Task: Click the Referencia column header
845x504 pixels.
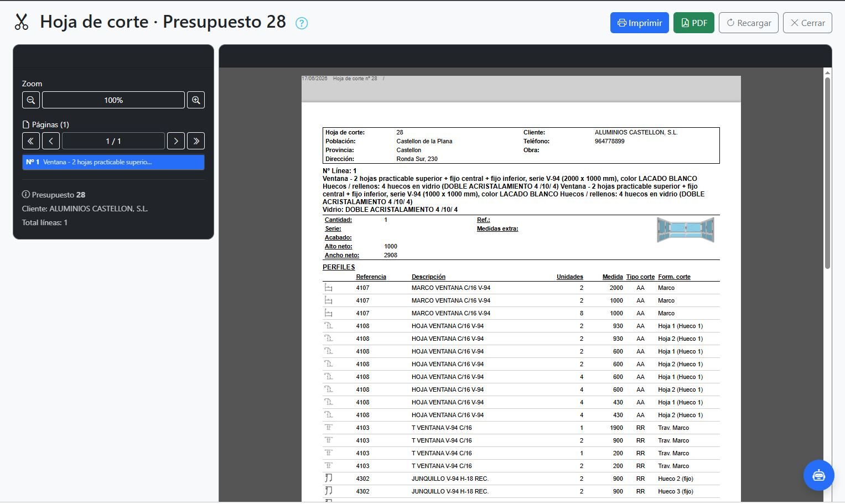Action: point(371,277)
